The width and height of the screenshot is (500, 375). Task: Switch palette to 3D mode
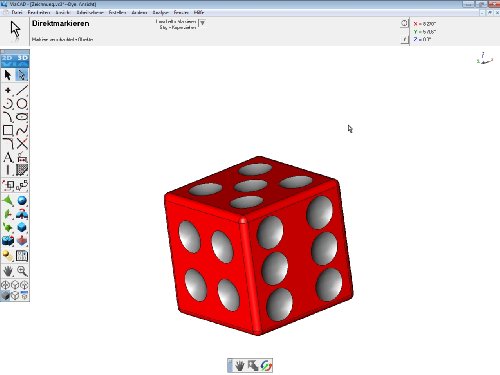(x=22, y=58)
